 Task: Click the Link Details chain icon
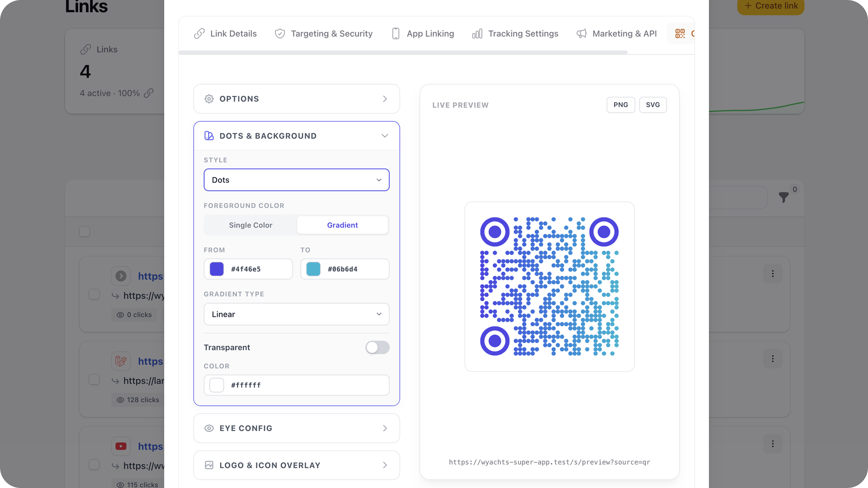[x=199, y=34]
